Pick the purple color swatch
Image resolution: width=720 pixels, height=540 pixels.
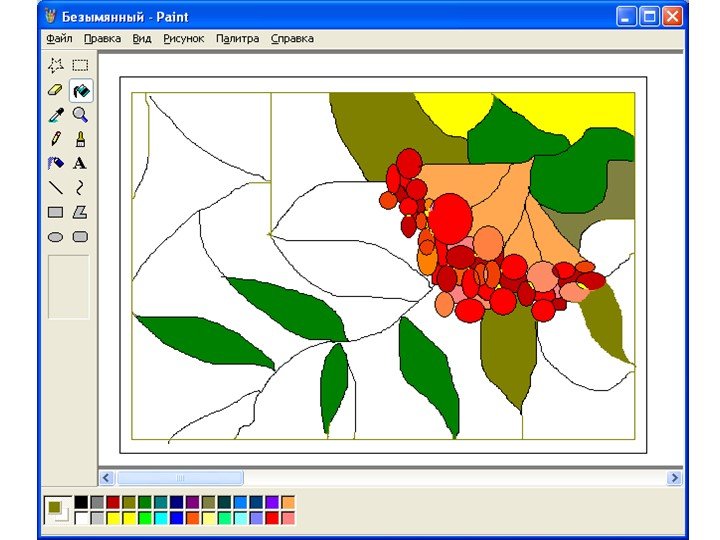(x=192, y=502)
